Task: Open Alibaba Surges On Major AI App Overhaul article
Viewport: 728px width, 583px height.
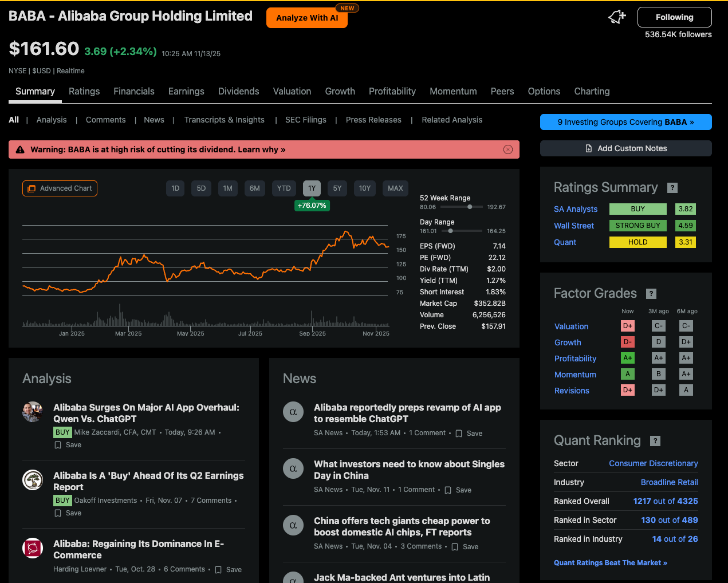Action: (x=147, y=413)
